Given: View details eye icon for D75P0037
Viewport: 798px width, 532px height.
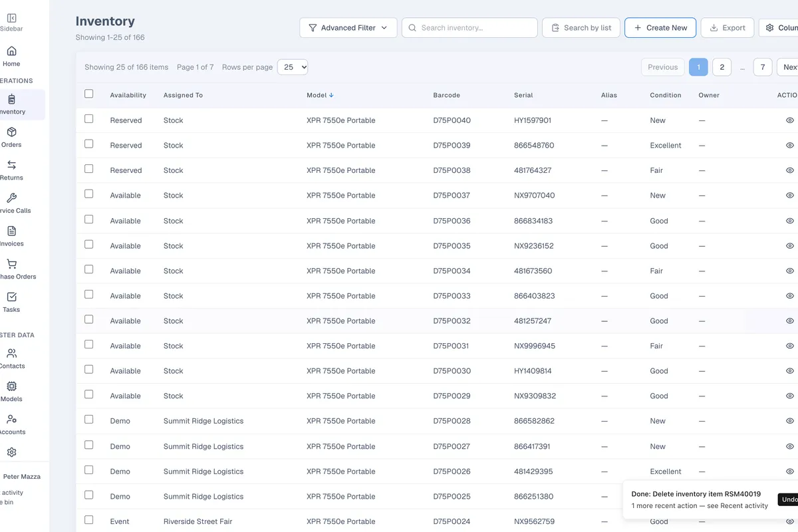Looking at the screenshot, I should (790, 196).
